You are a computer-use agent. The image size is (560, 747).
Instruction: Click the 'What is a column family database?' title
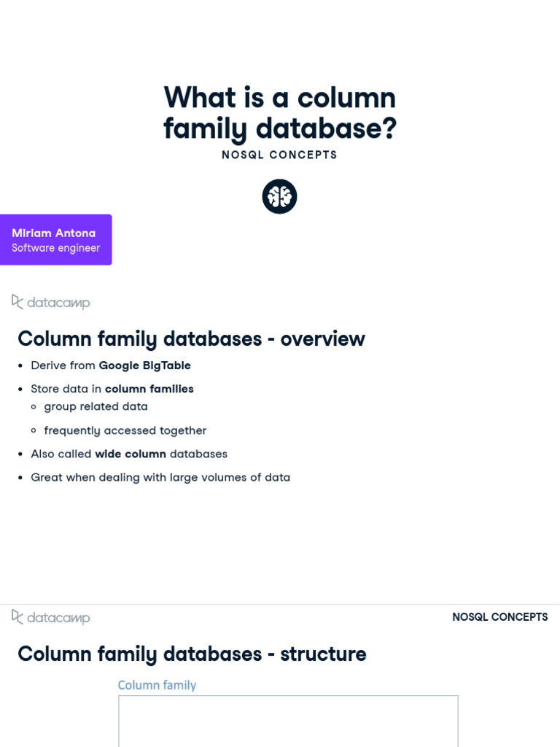(x=279, y=113)
